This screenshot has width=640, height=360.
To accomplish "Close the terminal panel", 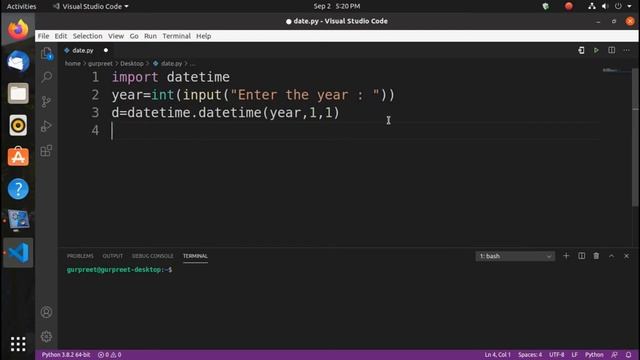I will tap(627, 256).
